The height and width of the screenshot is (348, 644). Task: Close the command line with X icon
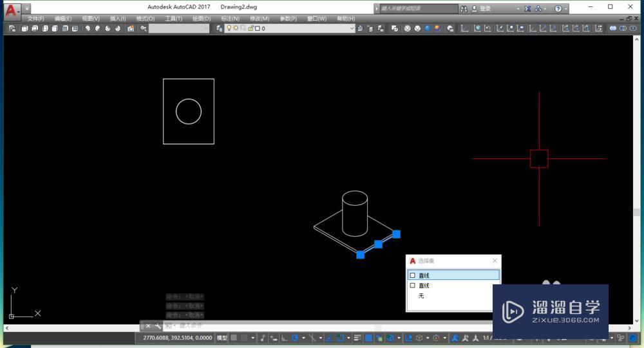[148, 326]
